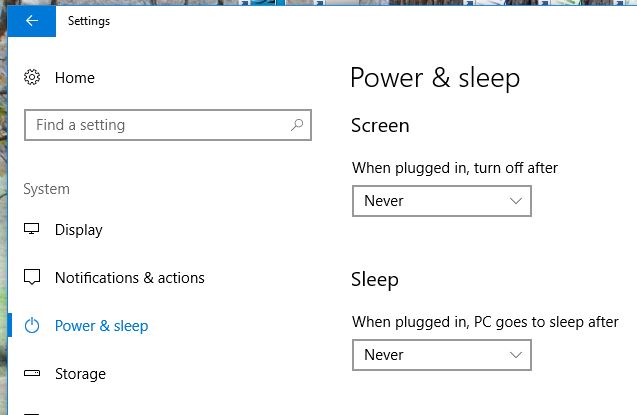Open the Display settings section

[79, 230]
